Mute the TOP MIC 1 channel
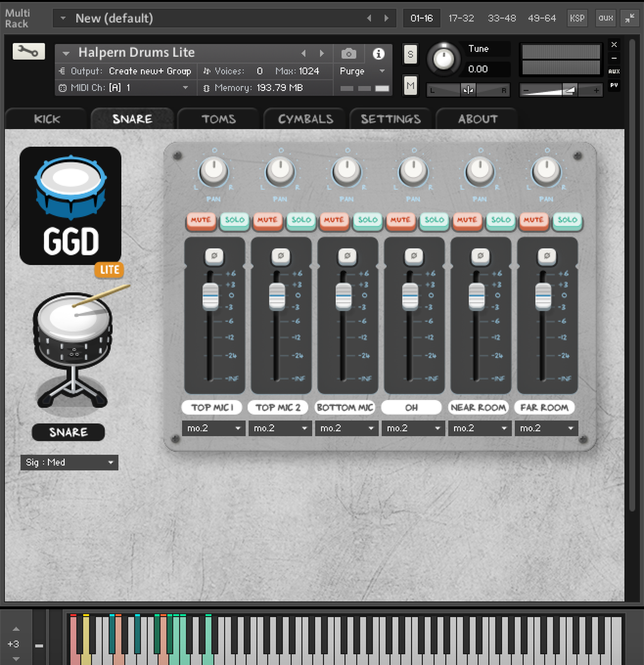Screen dimensions: 644x665 tap(201, 220)
